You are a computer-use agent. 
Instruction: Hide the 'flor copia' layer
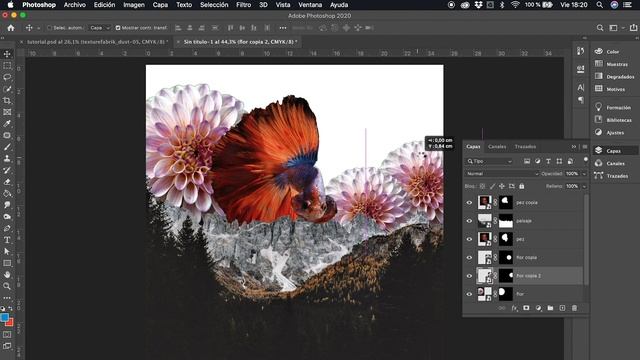469,258
